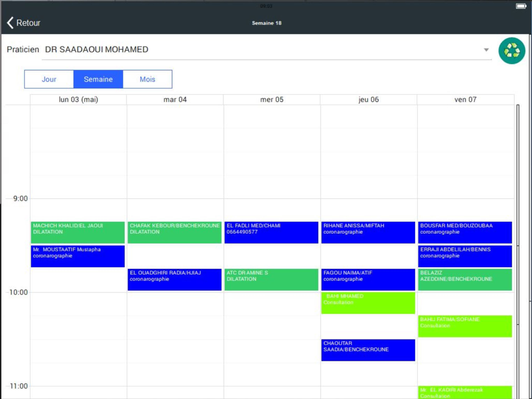This screenshot has width=532, height=399.
Task: Open ERRAJI ABDELILAH/BENNIS coronarographie appointment
Action: 465,256
